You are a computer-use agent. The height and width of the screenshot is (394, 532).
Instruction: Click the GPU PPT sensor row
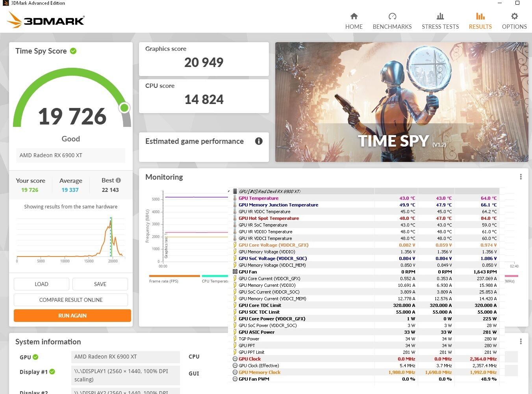pyautogui.click(x=364, y=346)
